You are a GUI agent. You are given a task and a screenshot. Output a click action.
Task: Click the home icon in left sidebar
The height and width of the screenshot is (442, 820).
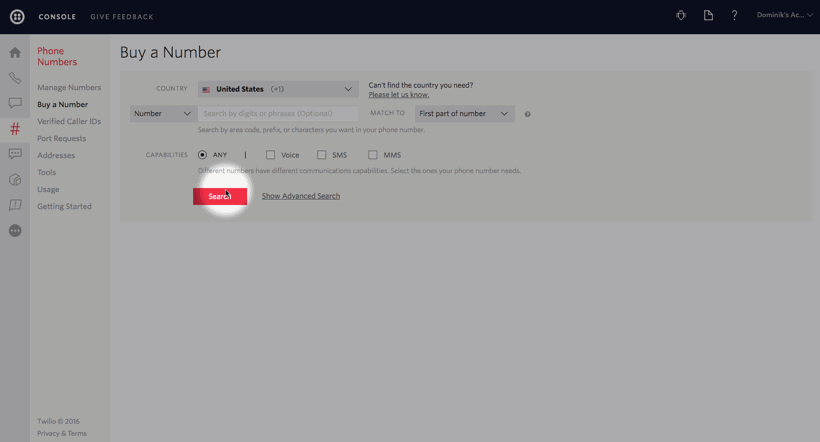(15, 53)
